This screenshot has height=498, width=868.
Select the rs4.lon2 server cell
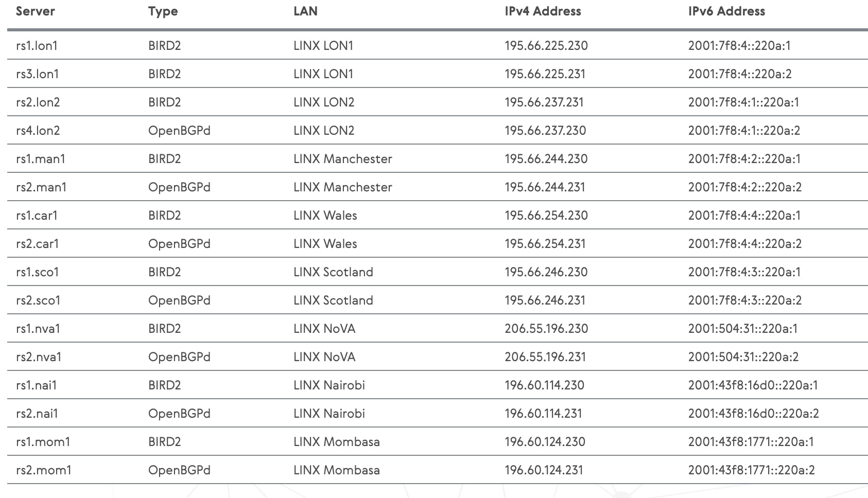pos(38,131)
